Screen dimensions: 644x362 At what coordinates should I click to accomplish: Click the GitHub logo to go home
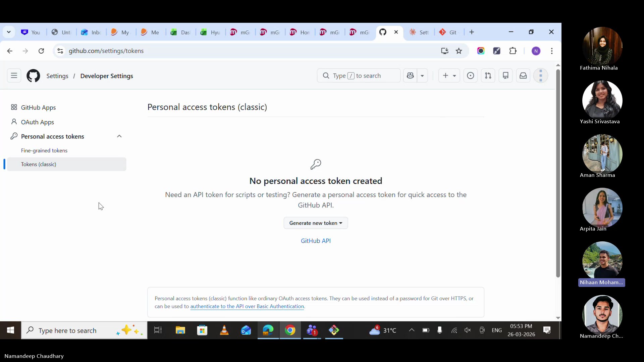[33, 75]
